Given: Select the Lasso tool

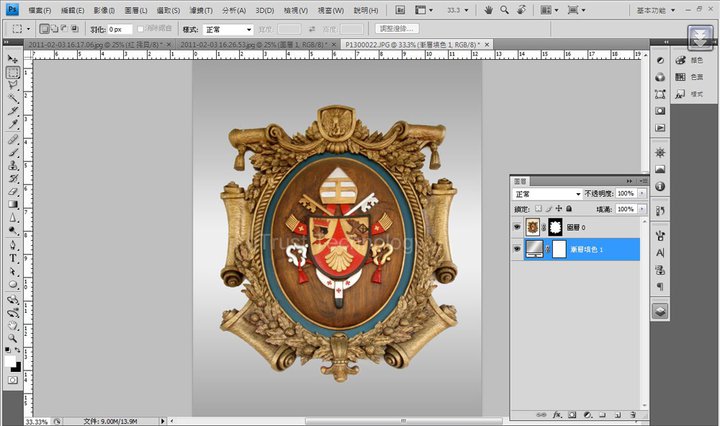Looking at the screenshot, I should coord(13,85).
